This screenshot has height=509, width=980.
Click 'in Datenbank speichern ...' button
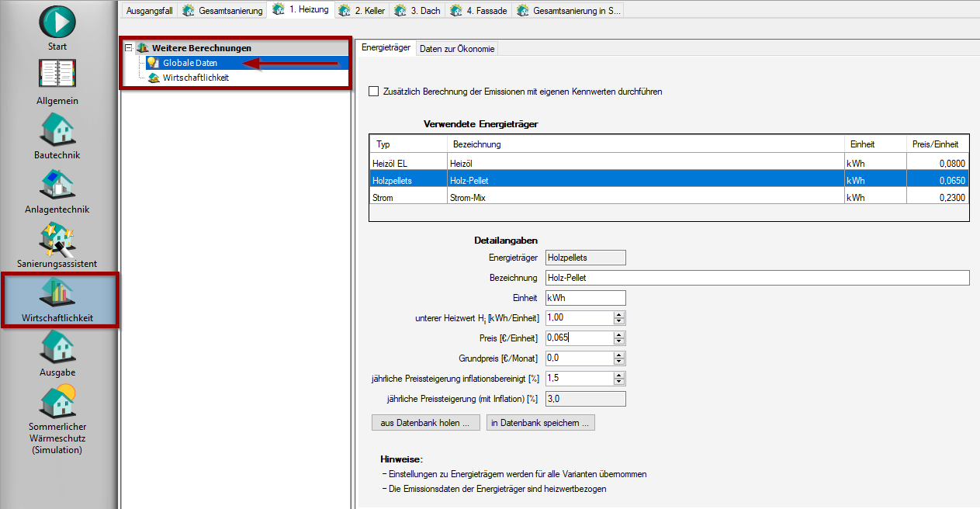tap(540, 423)
